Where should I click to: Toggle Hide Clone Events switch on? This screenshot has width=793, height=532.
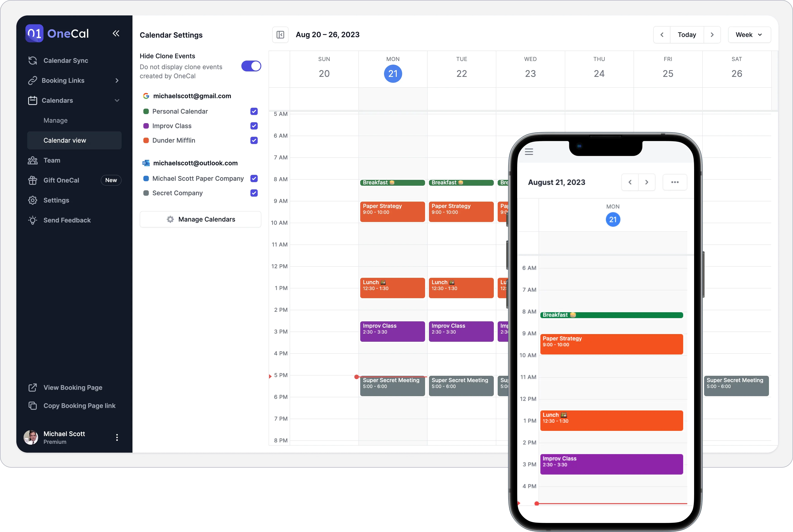tap(251, 66)
